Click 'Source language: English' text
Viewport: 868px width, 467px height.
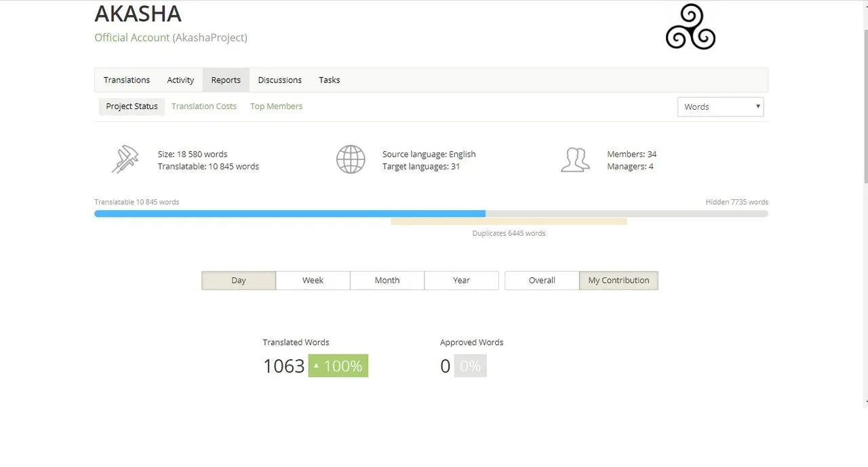point(429,155)
